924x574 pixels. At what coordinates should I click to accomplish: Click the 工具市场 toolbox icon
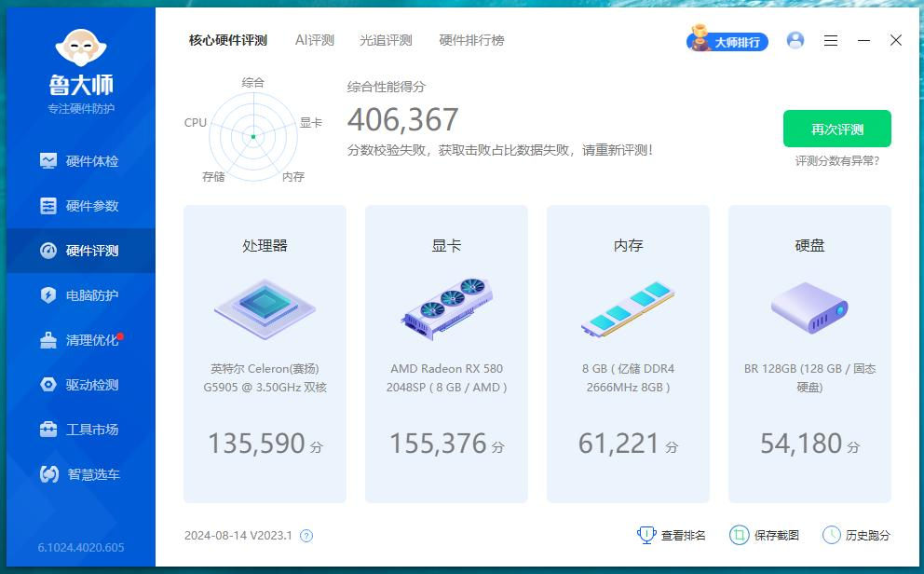point(48,429)
